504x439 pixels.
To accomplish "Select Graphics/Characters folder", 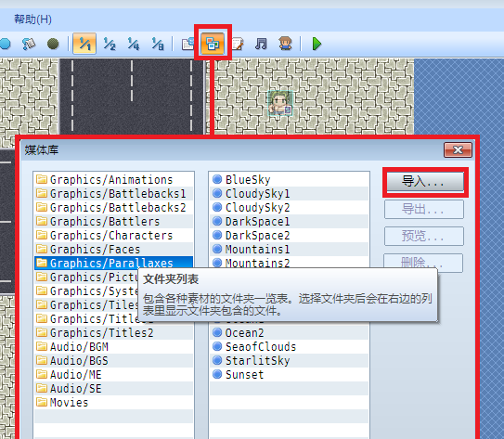I will (114, 235).
